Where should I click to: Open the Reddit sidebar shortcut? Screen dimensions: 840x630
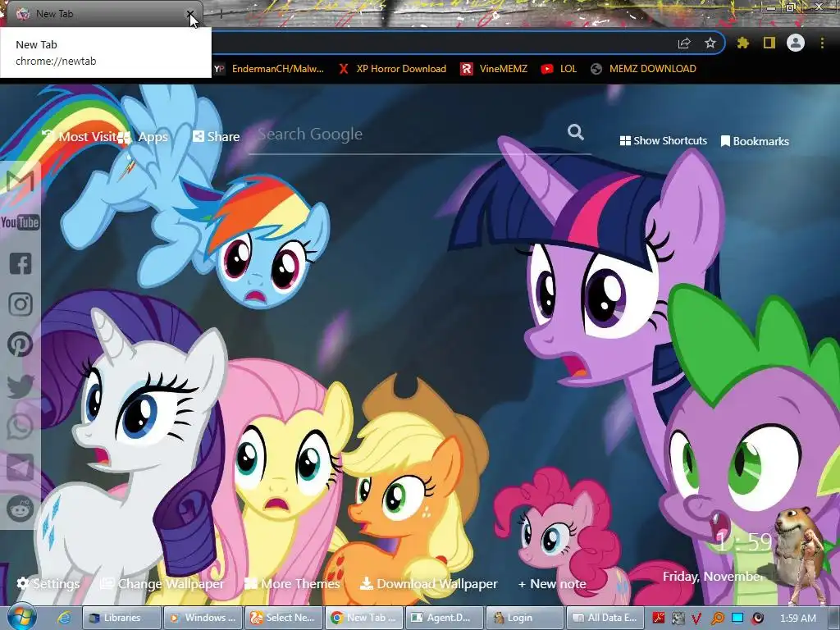21,509
